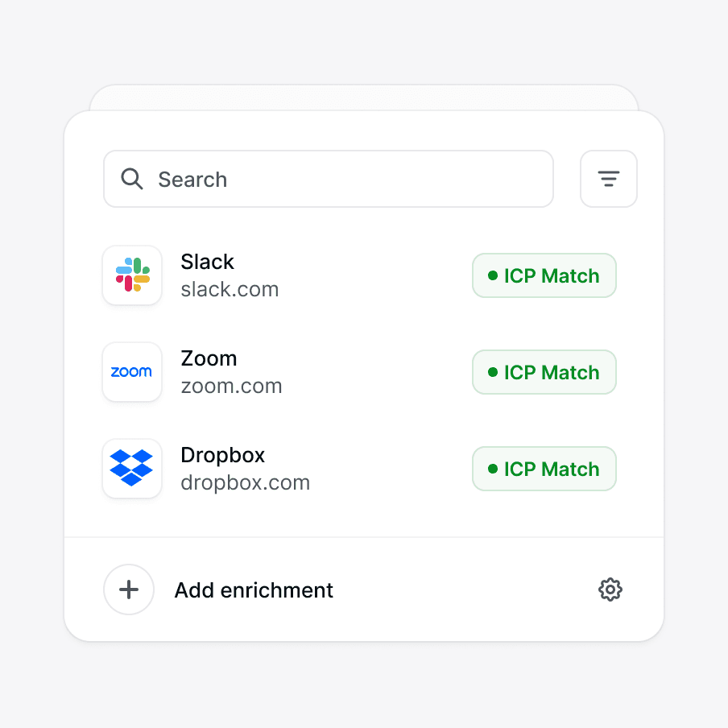Click the Slack logo icon

click(132, 275)
